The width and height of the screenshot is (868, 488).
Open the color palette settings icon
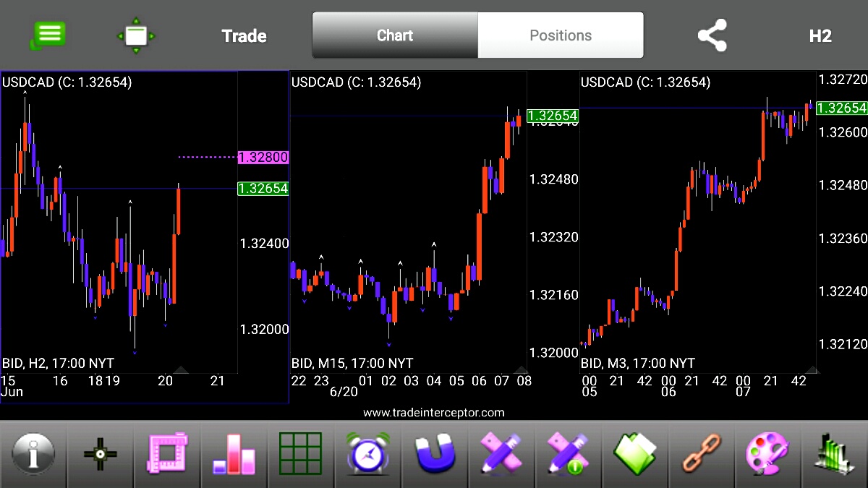point(769,455)
